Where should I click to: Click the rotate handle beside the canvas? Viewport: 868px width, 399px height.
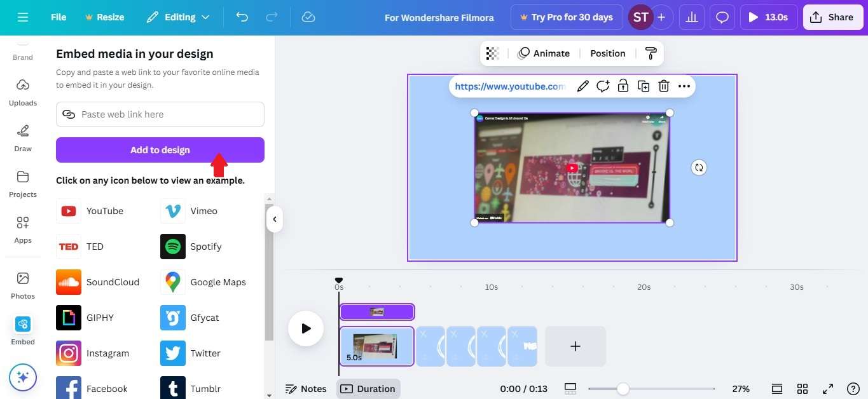699,168
